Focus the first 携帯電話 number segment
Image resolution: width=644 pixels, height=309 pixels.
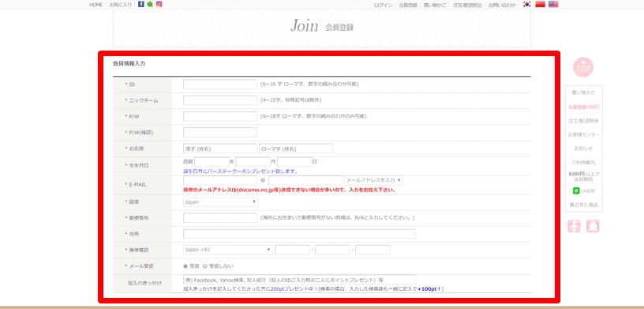[293, 250]
